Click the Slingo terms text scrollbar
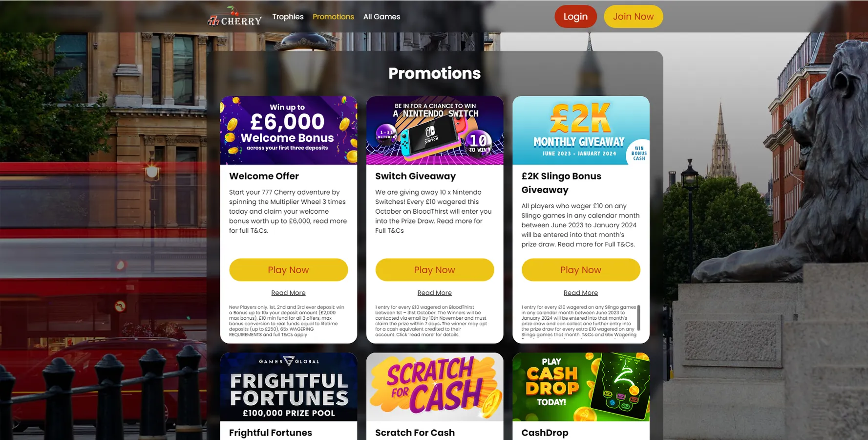The height and width of the screenshot is (440, 868). click(x=638, y=318)
